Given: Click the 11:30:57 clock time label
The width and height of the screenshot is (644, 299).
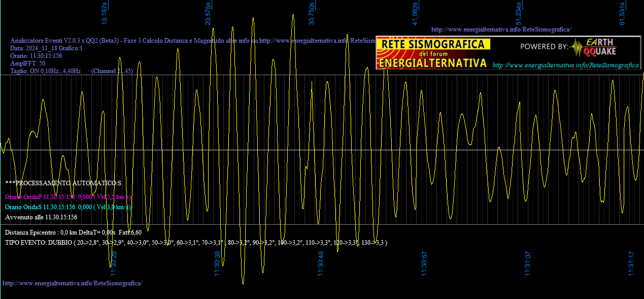Looking at the screenshot, I should [x=425, y=263].
